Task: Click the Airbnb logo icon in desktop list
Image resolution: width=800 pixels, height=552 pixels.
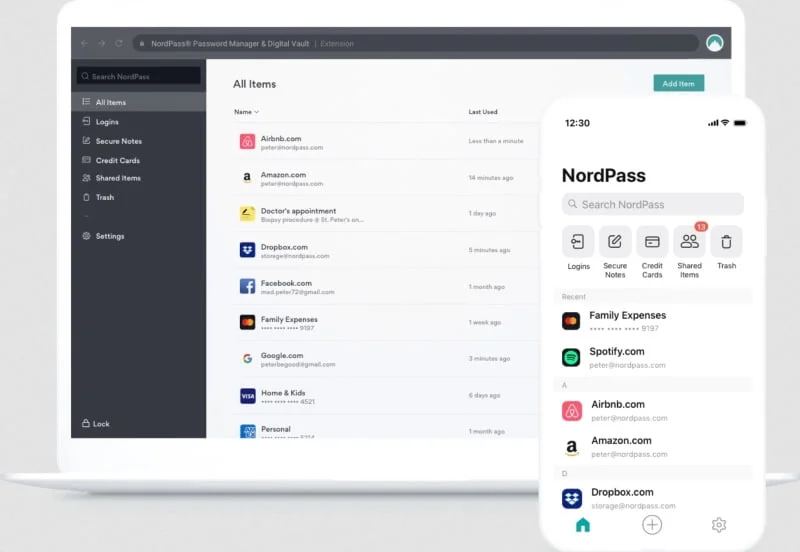Action: pyautogui.click(x=247, y=141)
